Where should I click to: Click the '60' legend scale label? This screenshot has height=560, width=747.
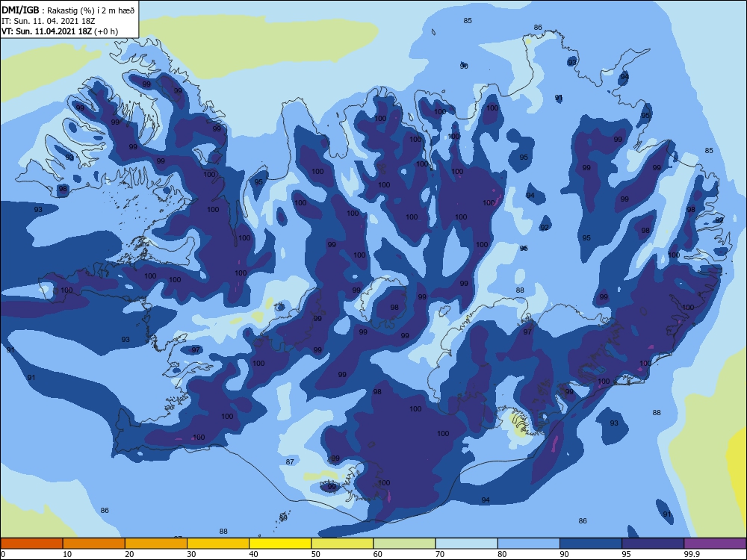coord(378,554)
